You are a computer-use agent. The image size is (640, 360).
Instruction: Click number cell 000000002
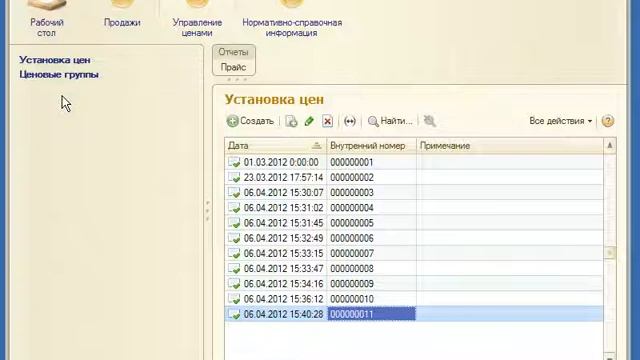click(x=371, y=178)
